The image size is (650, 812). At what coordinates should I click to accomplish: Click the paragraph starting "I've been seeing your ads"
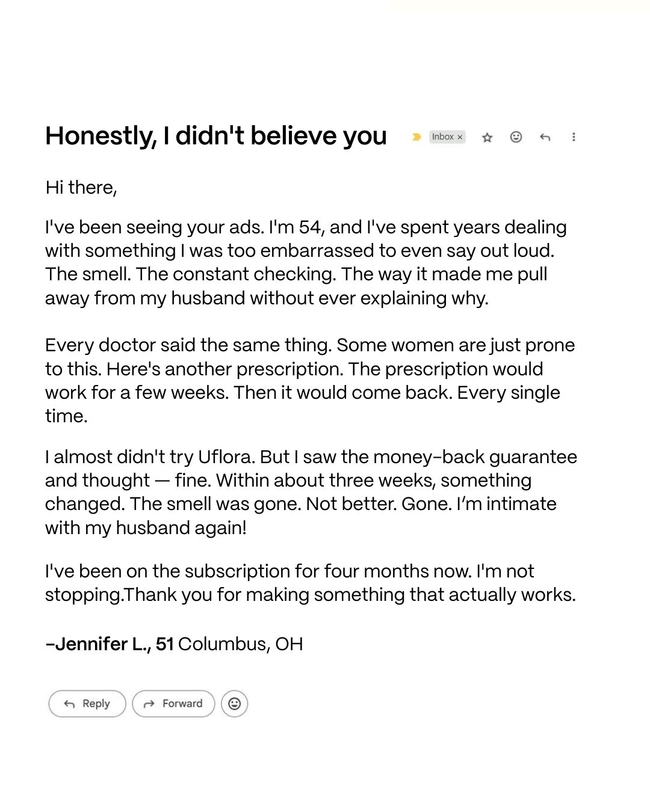(306, 262)
